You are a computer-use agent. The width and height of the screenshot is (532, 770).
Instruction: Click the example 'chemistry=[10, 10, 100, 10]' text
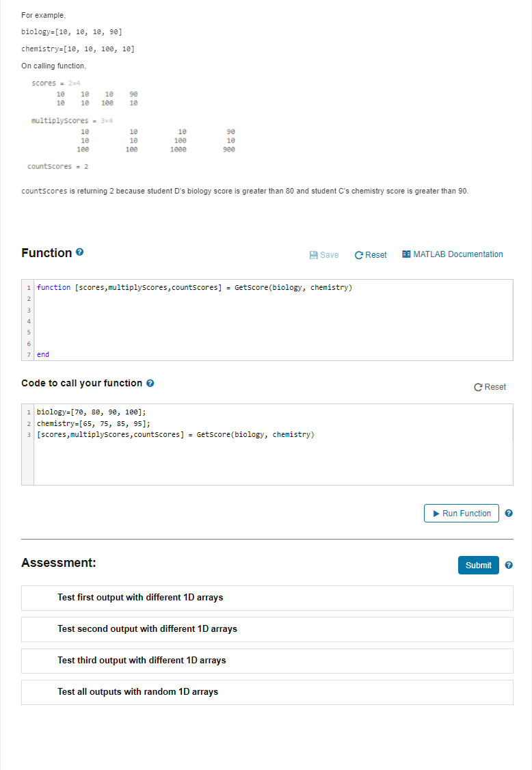[x=78, y=49]
